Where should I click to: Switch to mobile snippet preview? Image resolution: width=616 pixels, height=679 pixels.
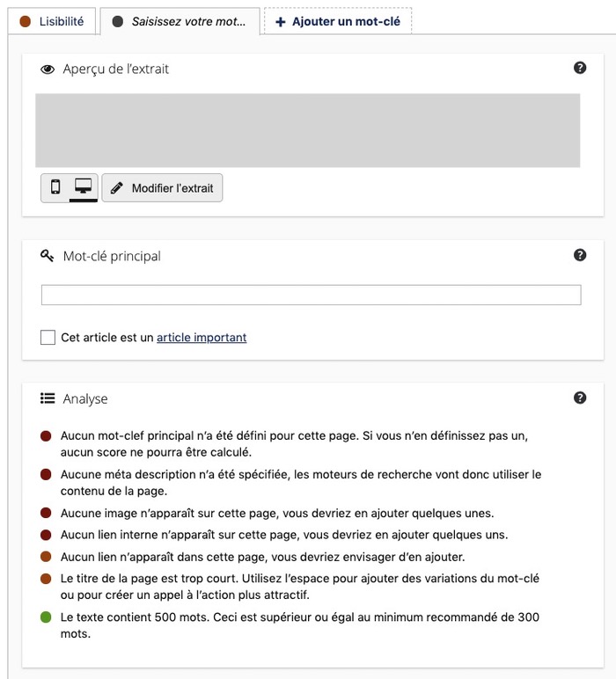[55, 187]
